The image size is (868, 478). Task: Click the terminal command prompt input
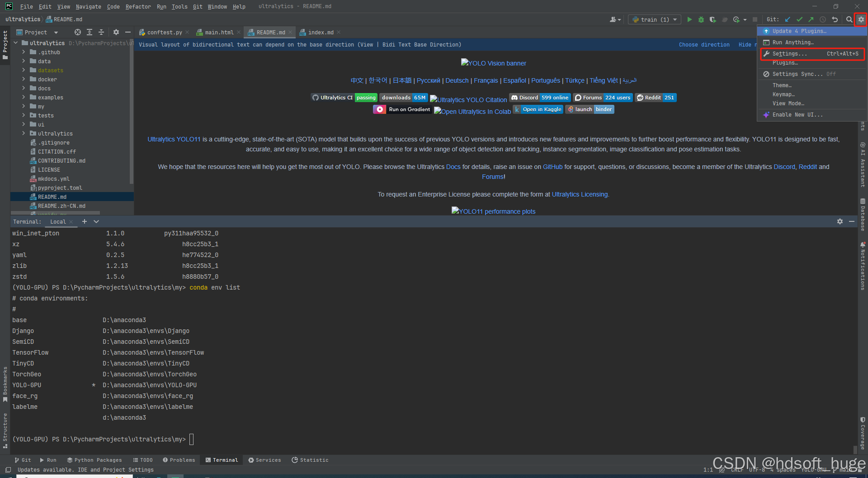point(192,439)
